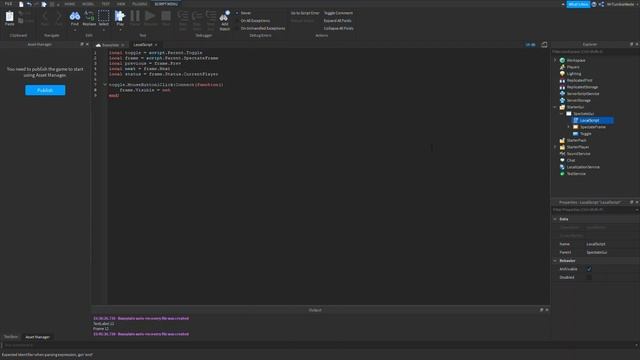Select Toggle button item in Explorer
This screenshot has width=640, height=360.
[585, 133]
